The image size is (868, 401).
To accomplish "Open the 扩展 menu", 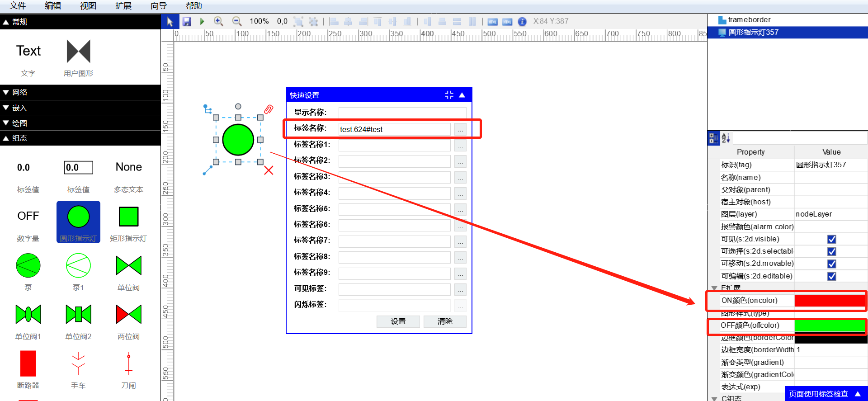I will (x=123, y=6).
